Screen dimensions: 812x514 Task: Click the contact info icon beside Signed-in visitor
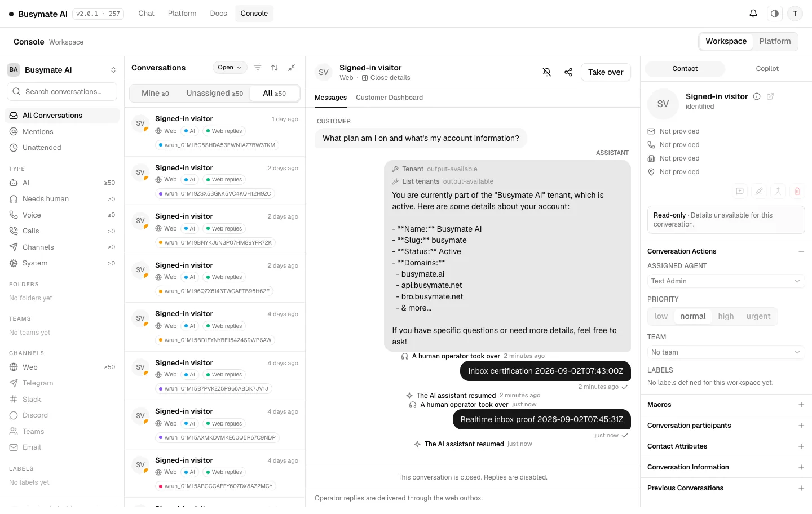757,96
